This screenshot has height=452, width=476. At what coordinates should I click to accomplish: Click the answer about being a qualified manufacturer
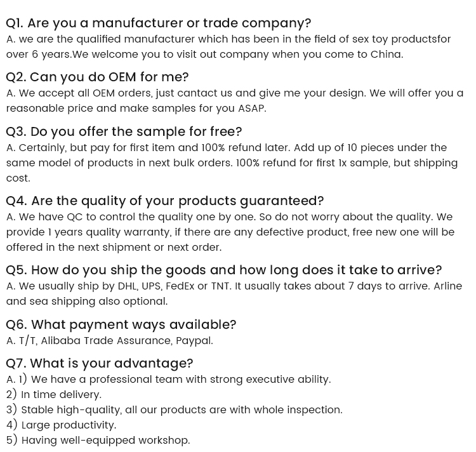(x=228, y=39)
